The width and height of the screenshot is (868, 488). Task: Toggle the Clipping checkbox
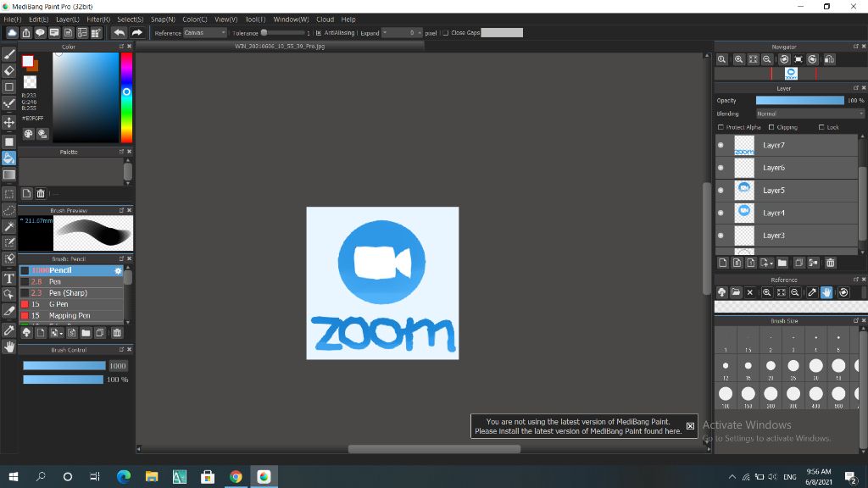[771, 127]
